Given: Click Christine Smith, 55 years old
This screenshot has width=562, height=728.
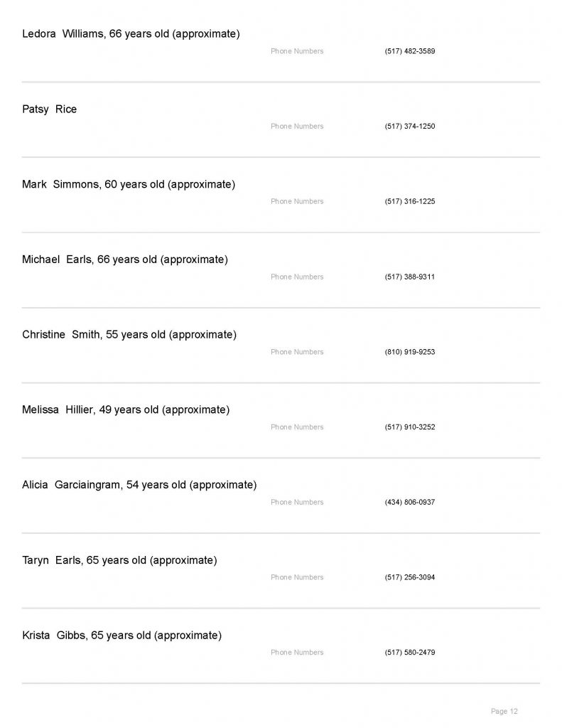Looking at the screenshot, I should point(129,335).
